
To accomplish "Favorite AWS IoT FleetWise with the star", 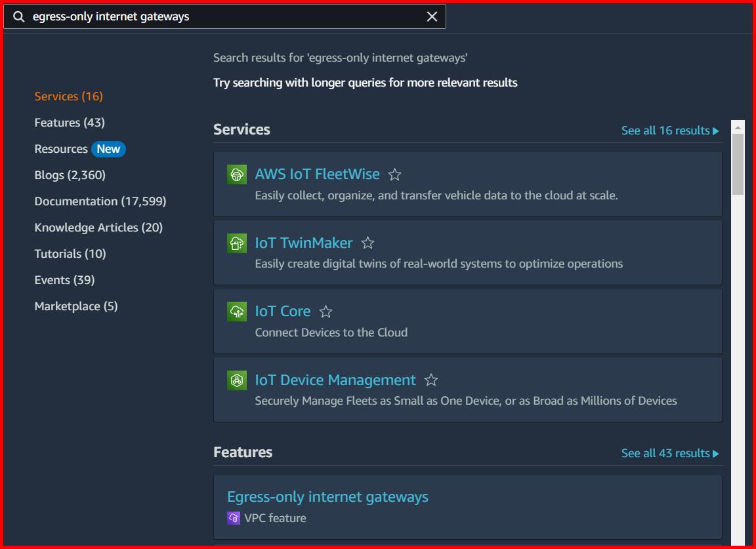I will [x=394, y=174].
